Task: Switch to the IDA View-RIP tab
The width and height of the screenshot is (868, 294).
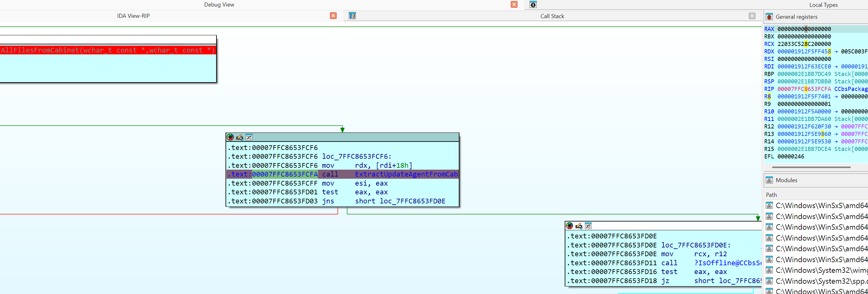Action: pyautogui.click(x=133, y=16)
